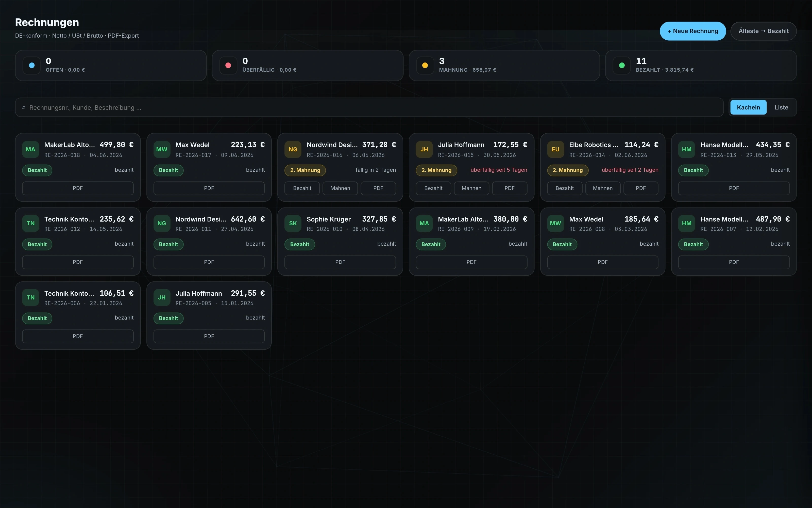This screenshot has width=812, height=508.
Task: Open PDF for Sophie Krüger invoice
Action: coord(340,262)
